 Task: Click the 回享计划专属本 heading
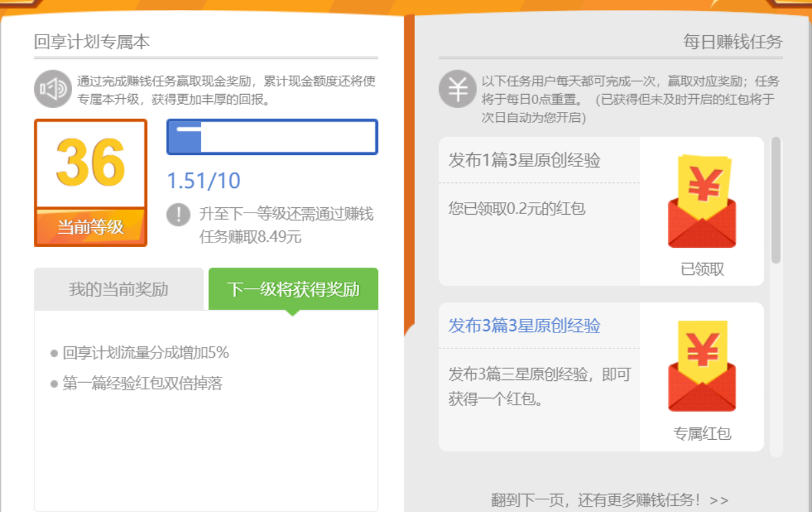click(92, 42)
